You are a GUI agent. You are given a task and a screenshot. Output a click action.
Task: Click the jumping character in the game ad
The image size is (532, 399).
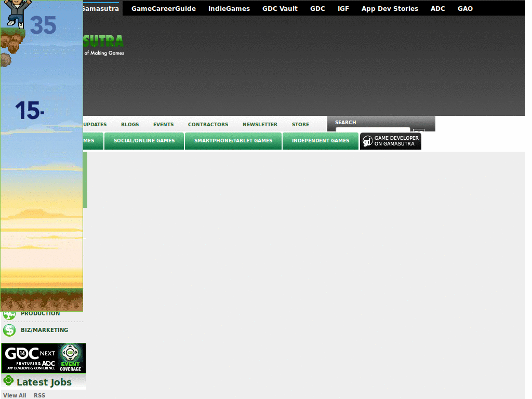(x=18, y=14)
